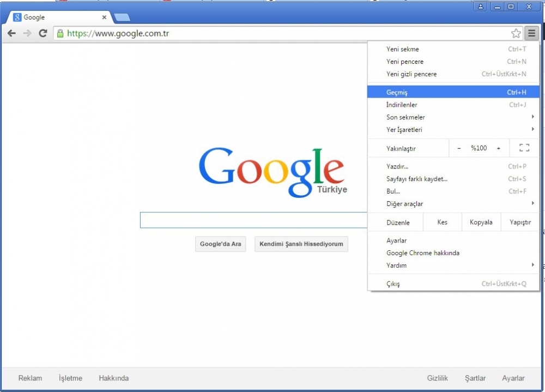Screen dimensions: 545x392
Task: Close the Google tab
Action: point(104,17)
